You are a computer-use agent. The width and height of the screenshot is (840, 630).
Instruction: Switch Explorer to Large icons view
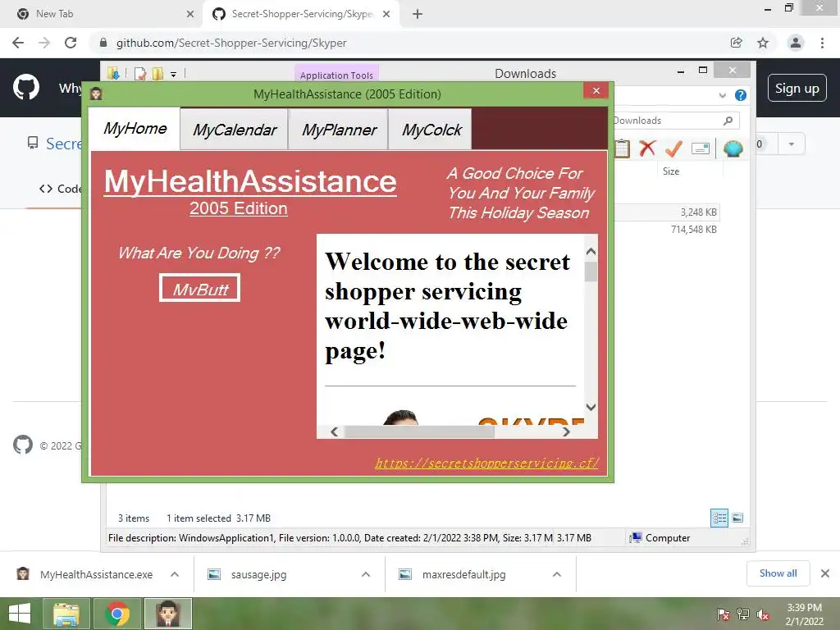point(737,518)
